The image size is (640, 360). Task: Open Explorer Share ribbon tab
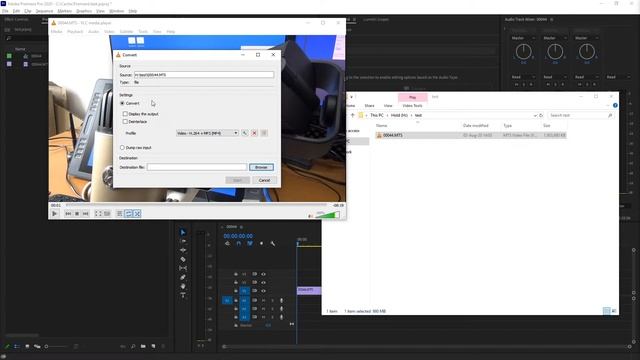tap(369, 106)
